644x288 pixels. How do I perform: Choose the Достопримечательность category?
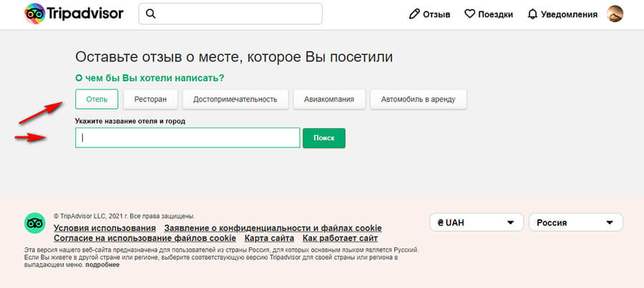(x=235, y=99)
